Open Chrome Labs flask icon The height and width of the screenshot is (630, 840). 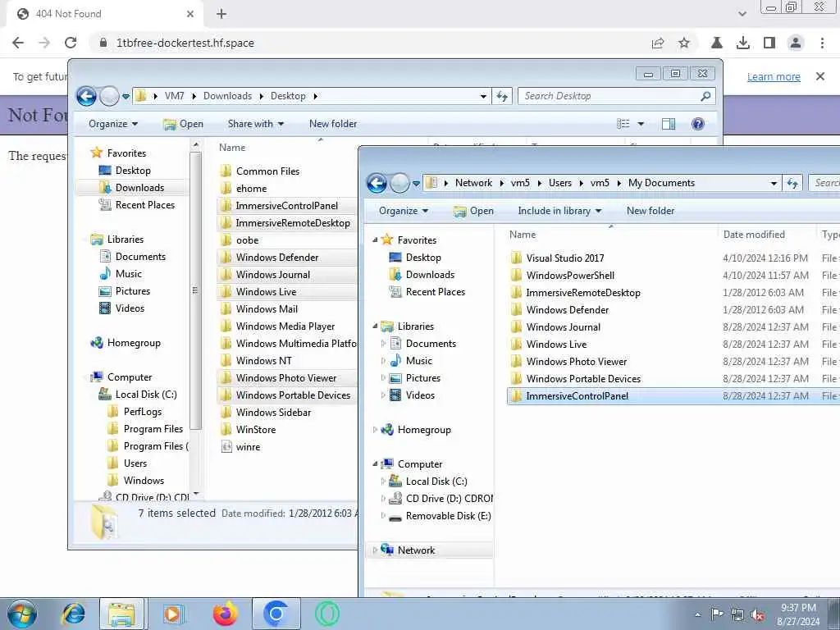pos(717,43)
